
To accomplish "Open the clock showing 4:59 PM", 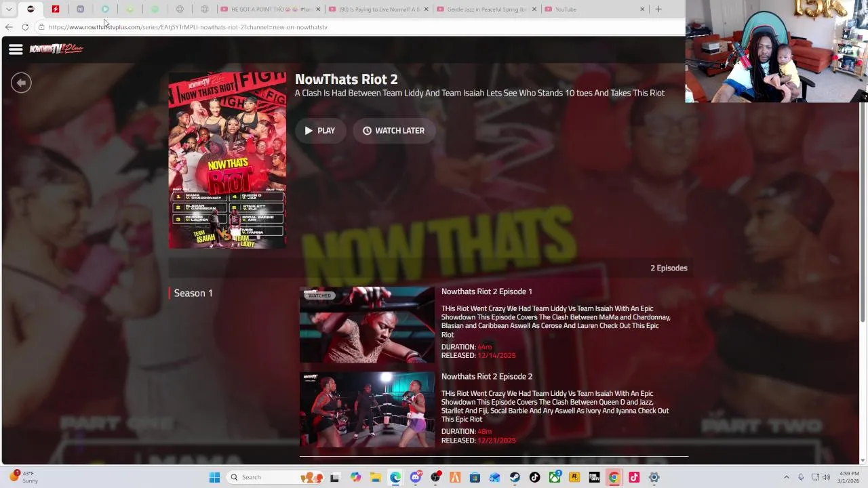I will pyautogui.click(x=849, y=477).
